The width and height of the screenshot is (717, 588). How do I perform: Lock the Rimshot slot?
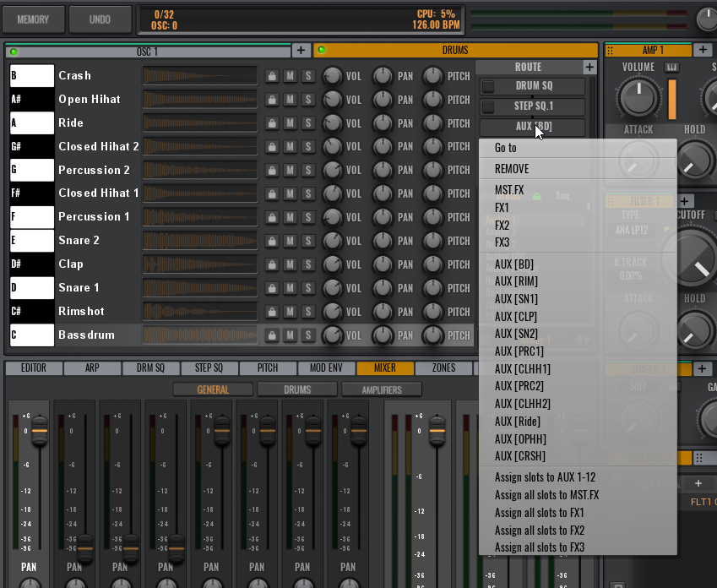(x=272, y=312)
